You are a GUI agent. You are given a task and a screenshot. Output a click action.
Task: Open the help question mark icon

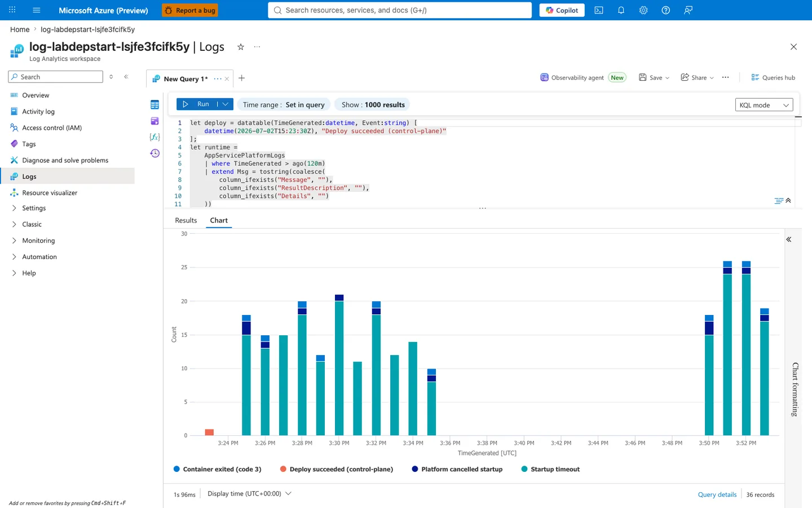tap(665, 10)
